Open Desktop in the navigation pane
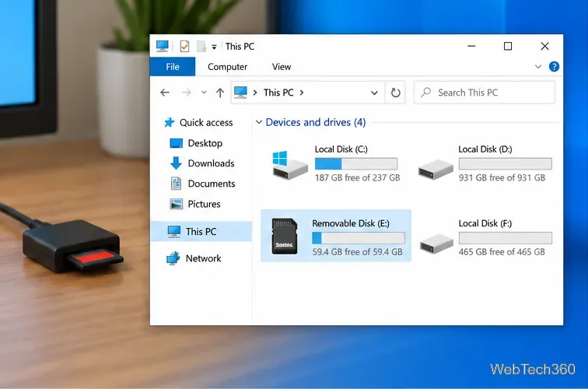The image size is (588, 389). (205, 143)
